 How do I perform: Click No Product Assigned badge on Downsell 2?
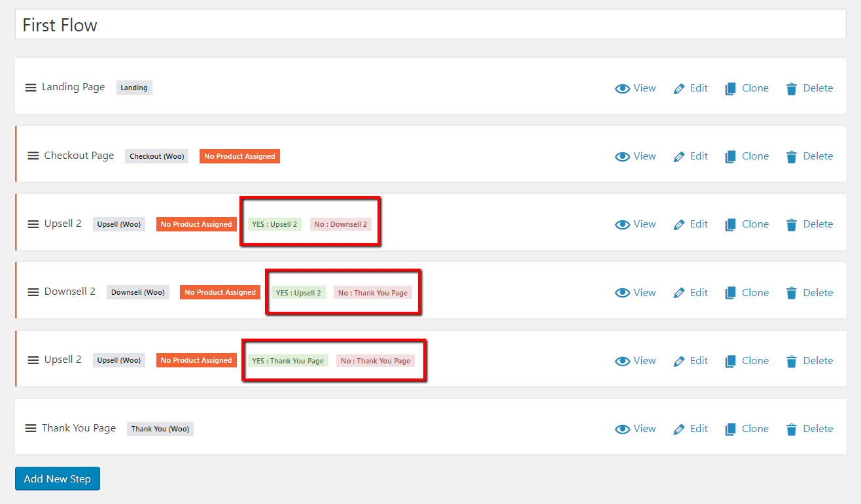220,292
